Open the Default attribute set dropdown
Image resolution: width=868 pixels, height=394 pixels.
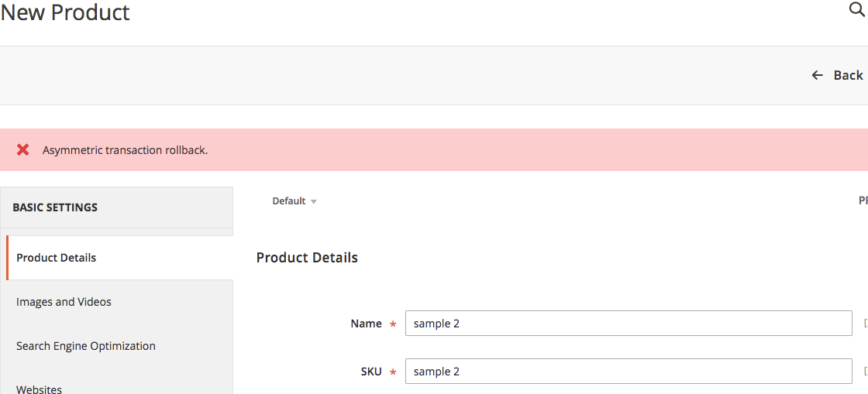coord(294,201)
